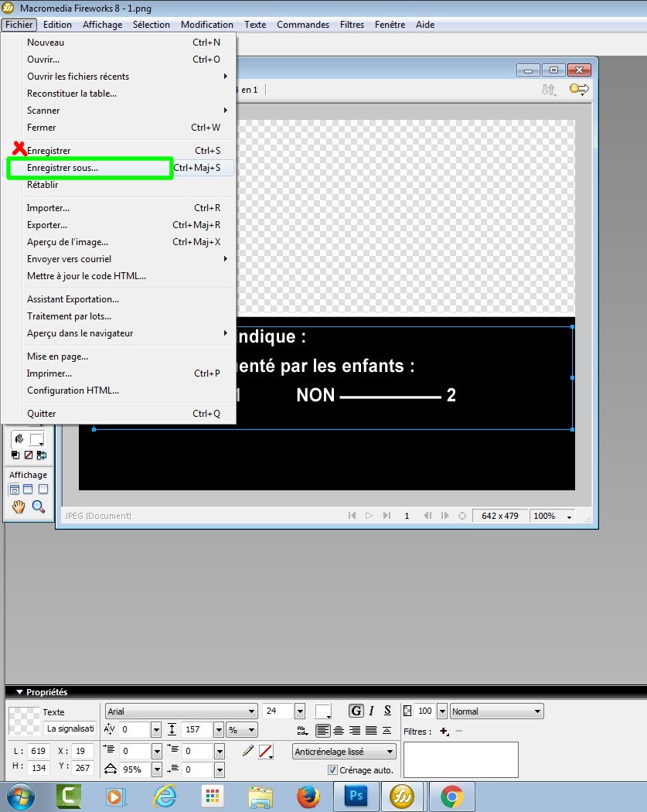Edit the text object name field
Screen dimensions: 647x812
coord(70,728)
